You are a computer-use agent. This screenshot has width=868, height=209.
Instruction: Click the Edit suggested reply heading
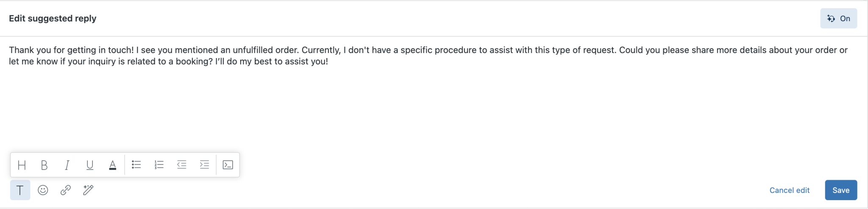[53, 18]
